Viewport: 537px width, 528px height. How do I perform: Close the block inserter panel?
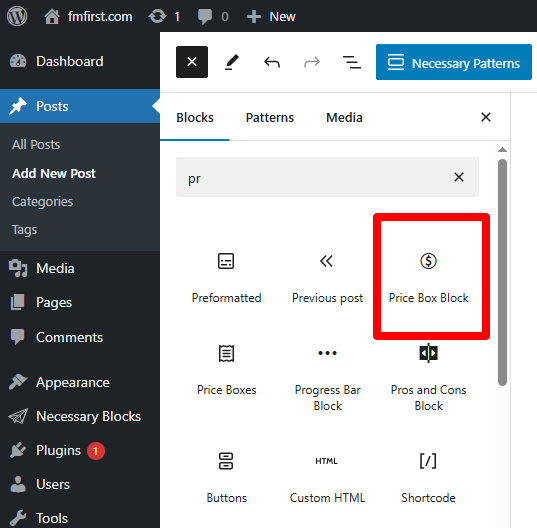coord(486,117)
